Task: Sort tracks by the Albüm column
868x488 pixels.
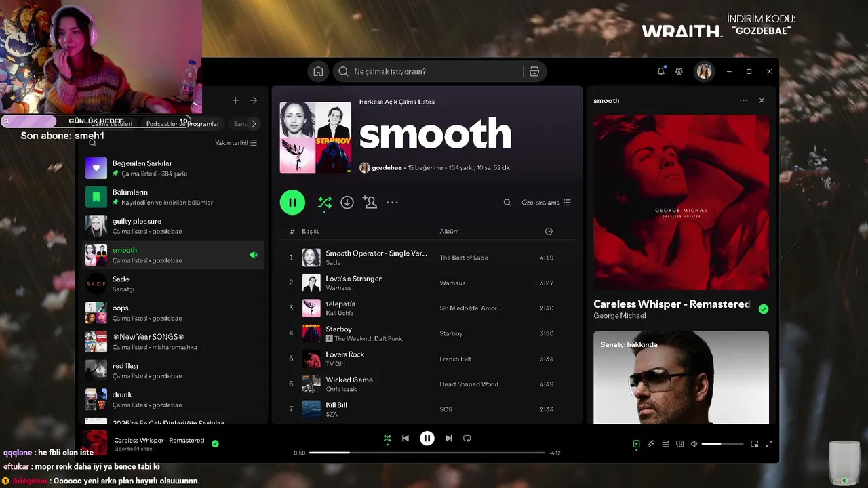Action: [x=449, y=231]
